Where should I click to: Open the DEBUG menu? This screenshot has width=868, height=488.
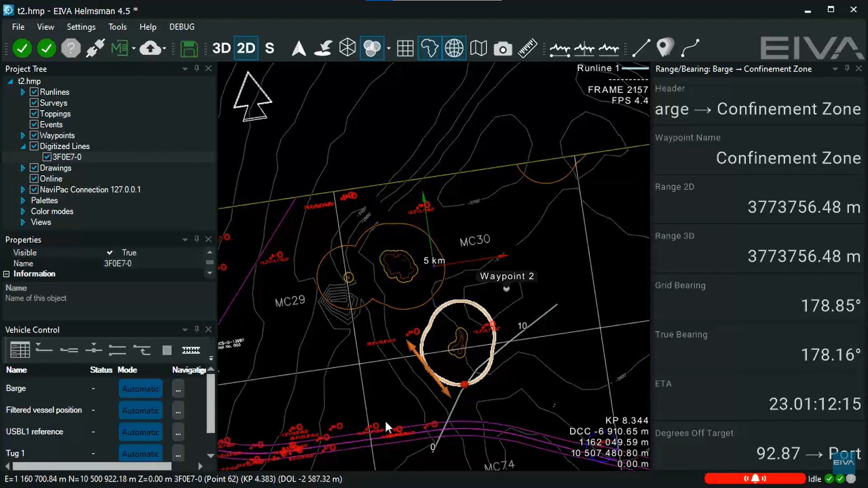pos(182,27)
